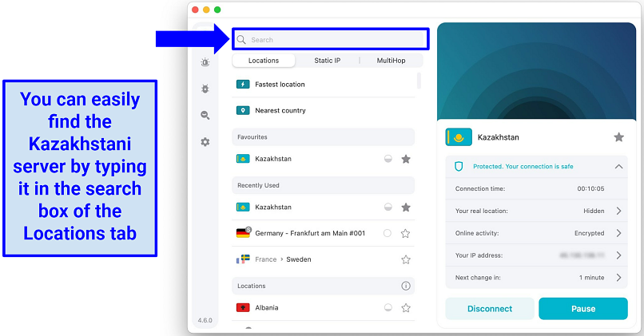Click the Nearest country pin icon

[x=243, y=110]
